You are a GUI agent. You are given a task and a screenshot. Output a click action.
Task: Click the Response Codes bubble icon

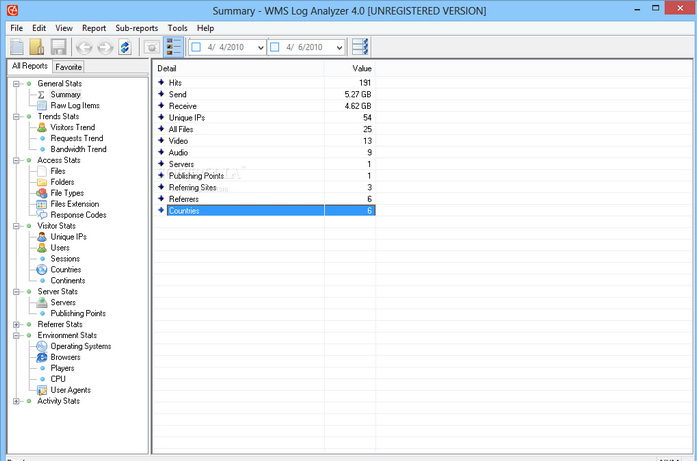[42, 215]
